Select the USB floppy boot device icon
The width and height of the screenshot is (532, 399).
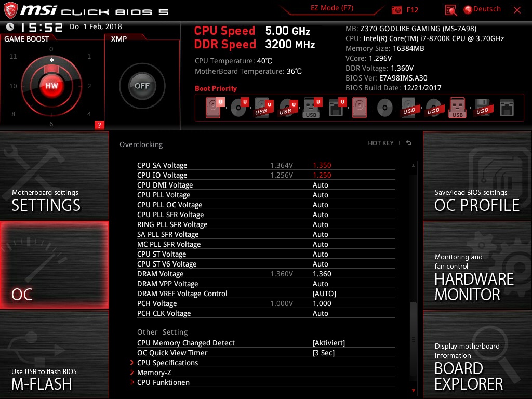click(x=482, y=108)
